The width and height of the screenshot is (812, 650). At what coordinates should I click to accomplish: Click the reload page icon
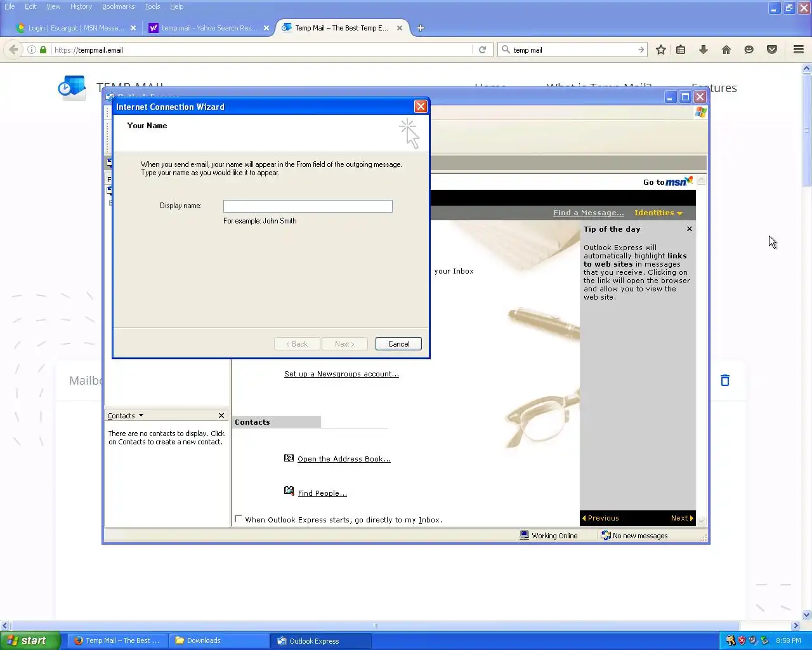point(482,50)
